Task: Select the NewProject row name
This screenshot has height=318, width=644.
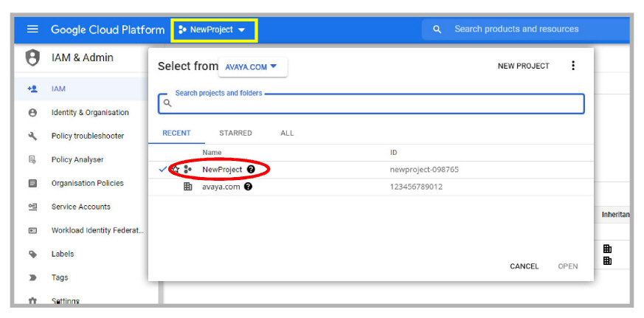Action: point(222,169)
